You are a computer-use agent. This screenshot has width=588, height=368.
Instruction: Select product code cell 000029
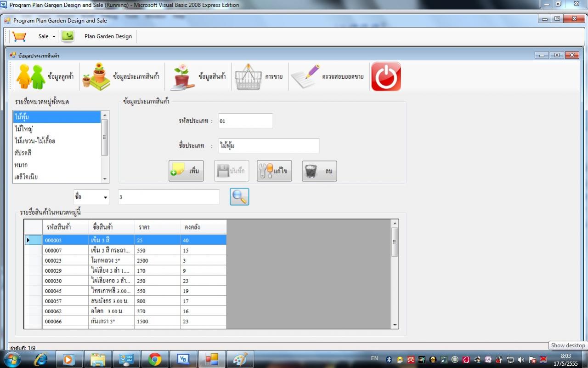(x=65, y=270)
